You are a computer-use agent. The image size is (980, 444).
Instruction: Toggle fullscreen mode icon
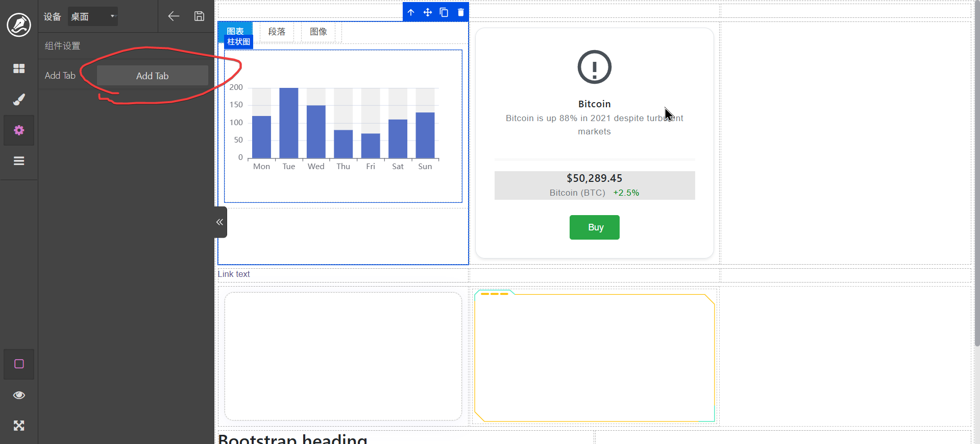click(x=19, y=426)
